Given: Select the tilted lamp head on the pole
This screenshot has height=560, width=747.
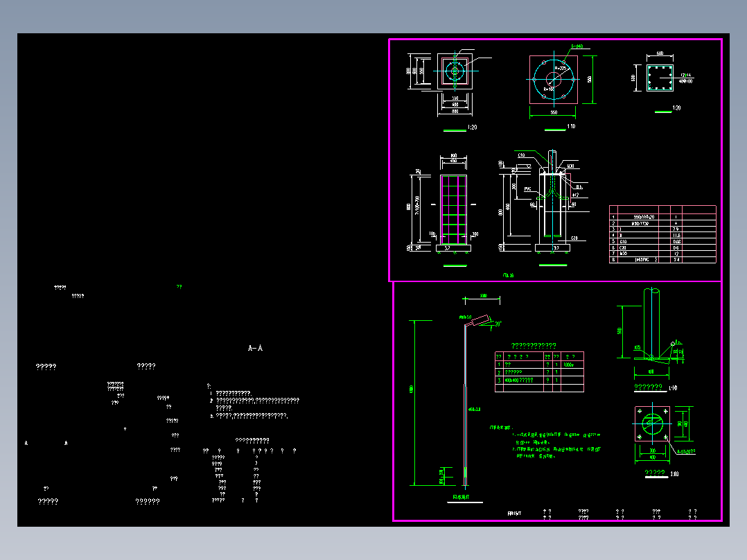Looking at the screenshot, I should click(478, 321).
